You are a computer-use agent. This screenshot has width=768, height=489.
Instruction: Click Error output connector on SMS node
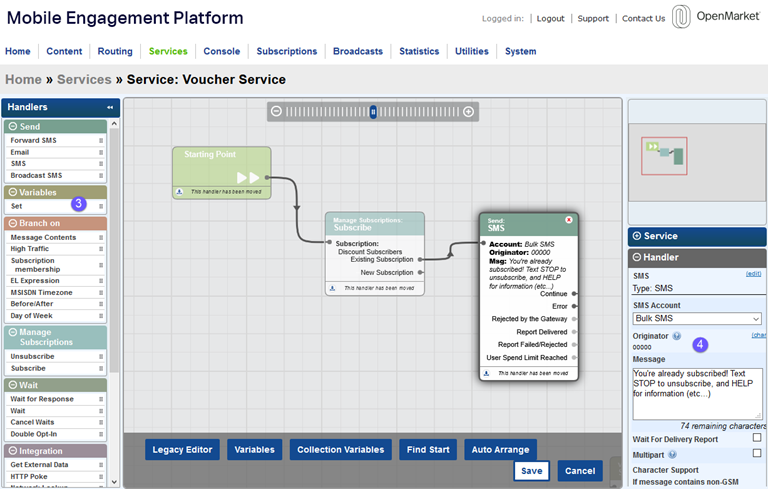[x=574, y=306]
